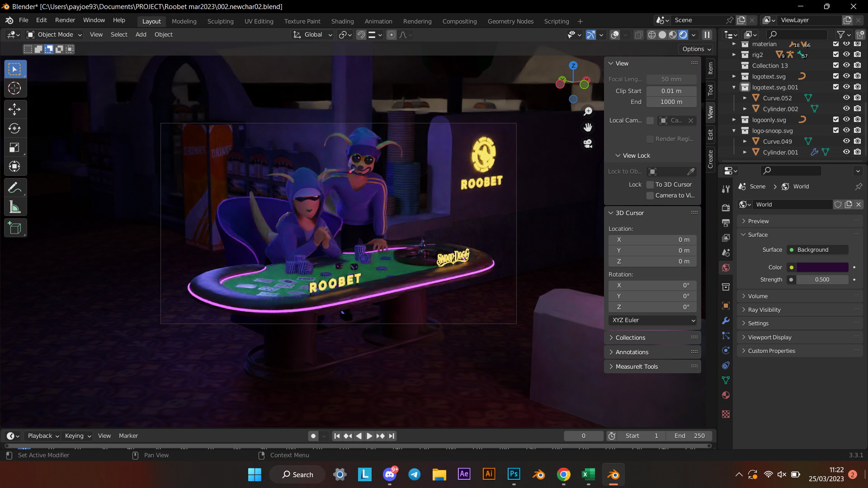Hide Cylinder.002 in viewport
Screen dimensions: 868x488
pos(846,108)
